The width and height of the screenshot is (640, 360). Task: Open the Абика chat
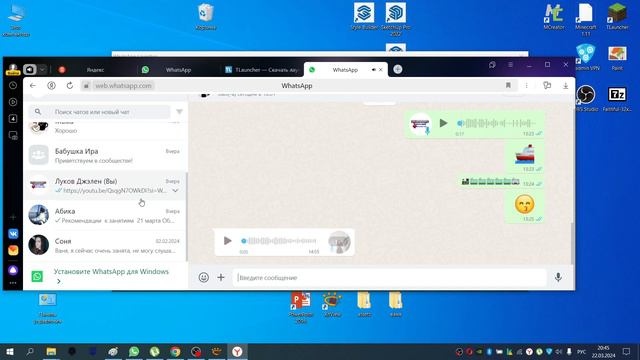point(105,215)
